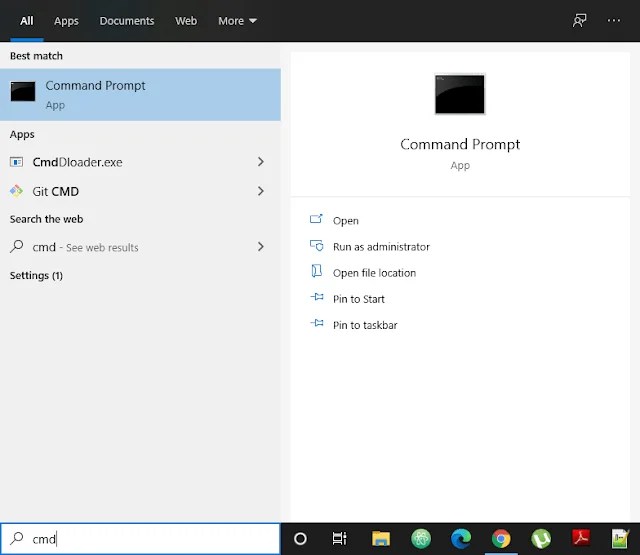640x555 pixels.
Task: Switch to the Apps search tab
Action: (x=66, y=21)
